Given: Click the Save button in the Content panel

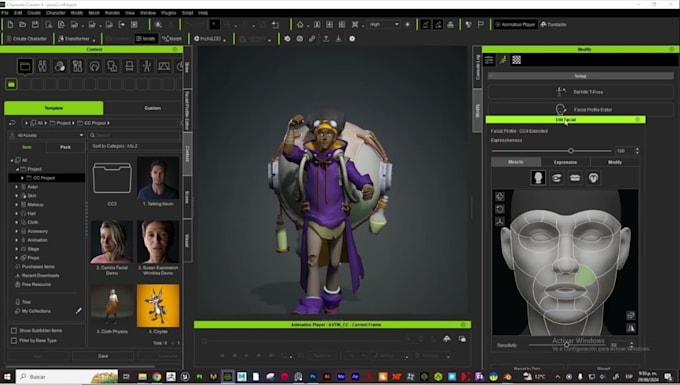Looking at the screenshot, I should (103, 356).
